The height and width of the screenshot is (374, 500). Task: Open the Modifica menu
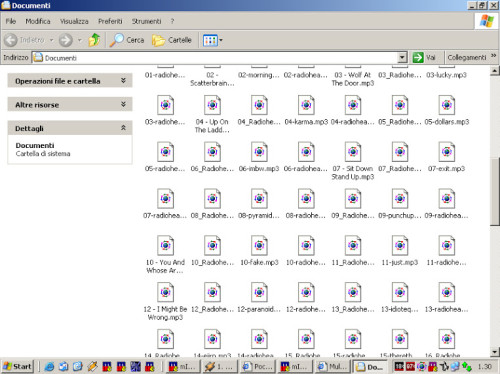[x=38, y=21]
